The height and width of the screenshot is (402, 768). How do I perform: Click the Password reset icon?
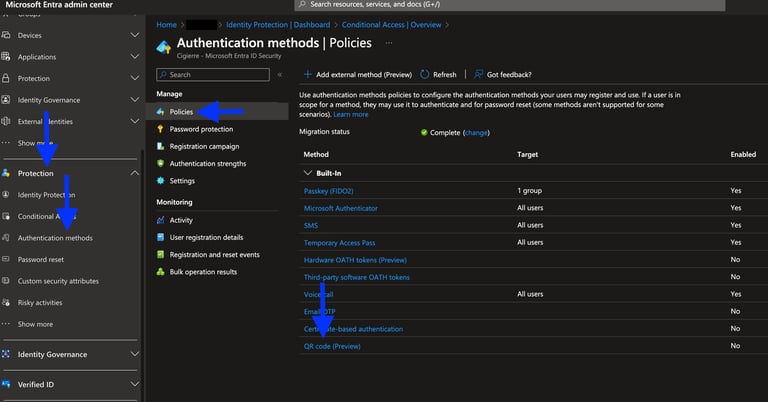click(6, 260)
